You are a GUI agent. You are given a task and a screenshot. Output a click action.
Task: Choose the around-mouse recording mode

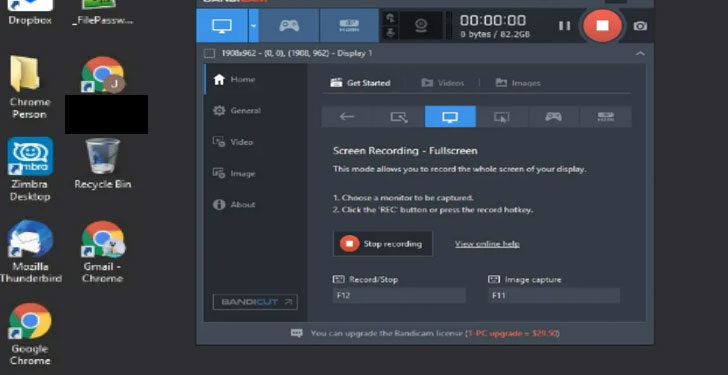502,116
